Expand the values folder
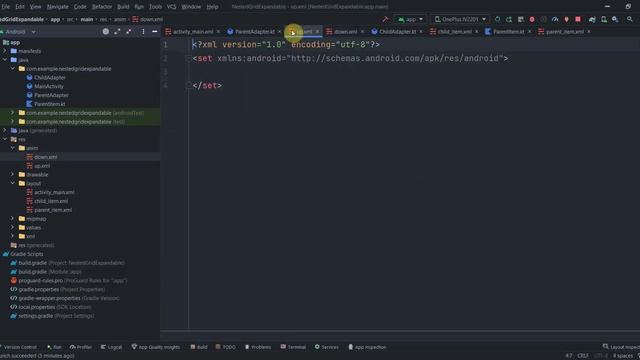Screen dimensions: 640x360 click(x=13, y=227)
